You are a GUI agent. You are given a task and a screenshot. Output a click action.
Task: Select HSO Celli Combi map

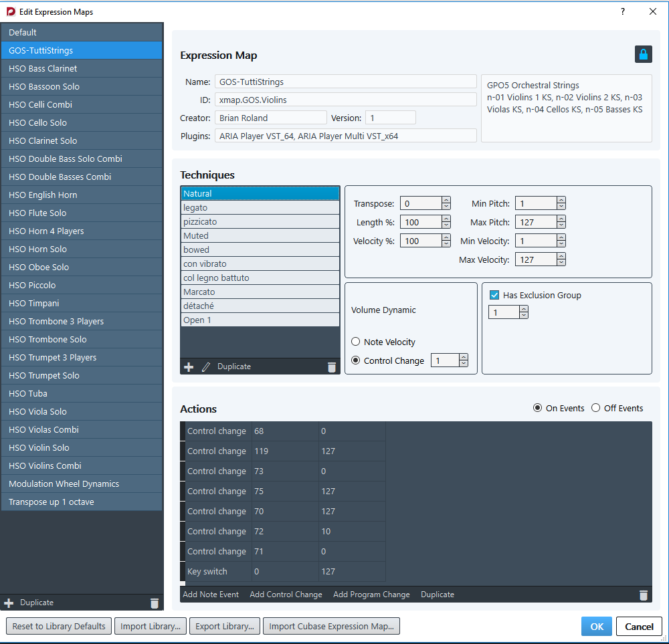pyautogui.click(x=82, y=104)
